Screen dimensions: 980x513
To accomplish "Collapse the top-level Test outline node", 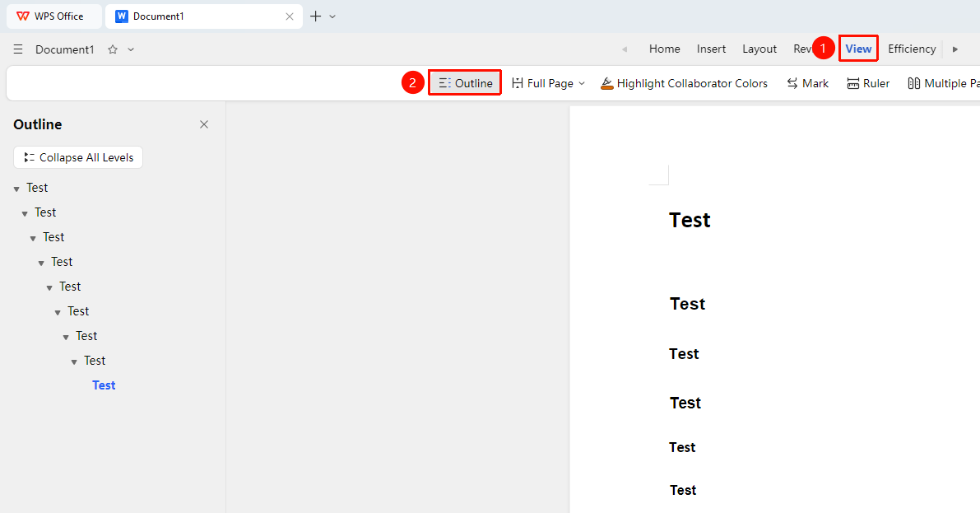I will click(x=17, y=189).
